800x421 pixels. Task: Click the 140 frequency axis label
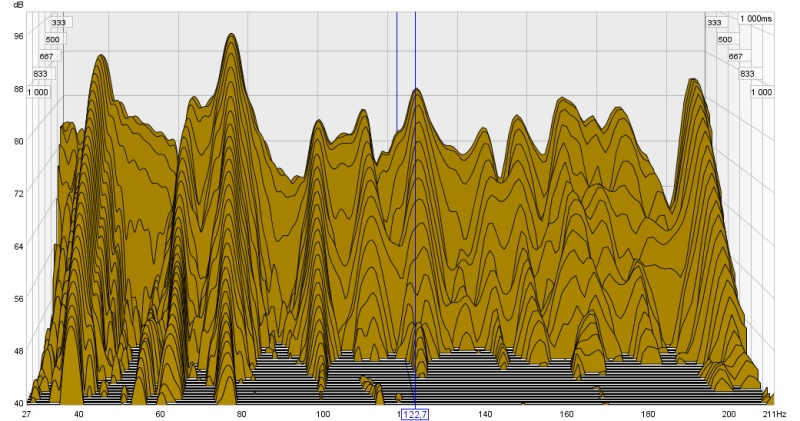[x=485, y=414]
